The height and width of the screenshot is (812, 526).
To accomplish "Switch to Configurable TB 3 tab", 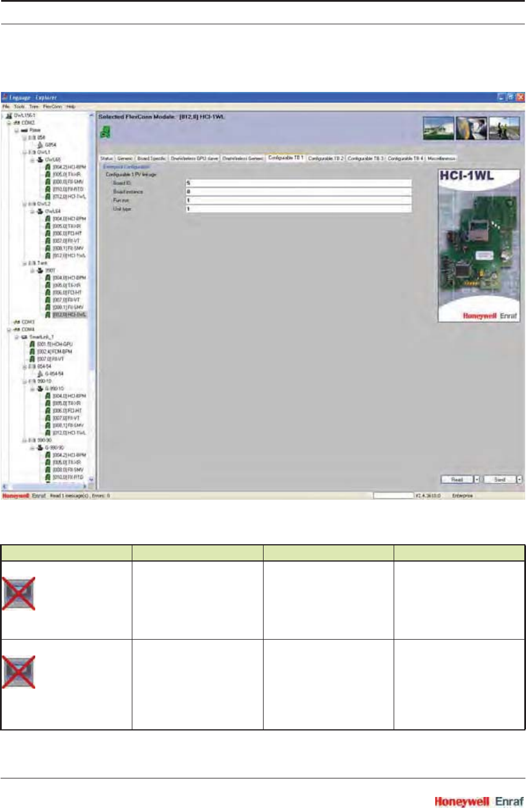I will [365, 158].
